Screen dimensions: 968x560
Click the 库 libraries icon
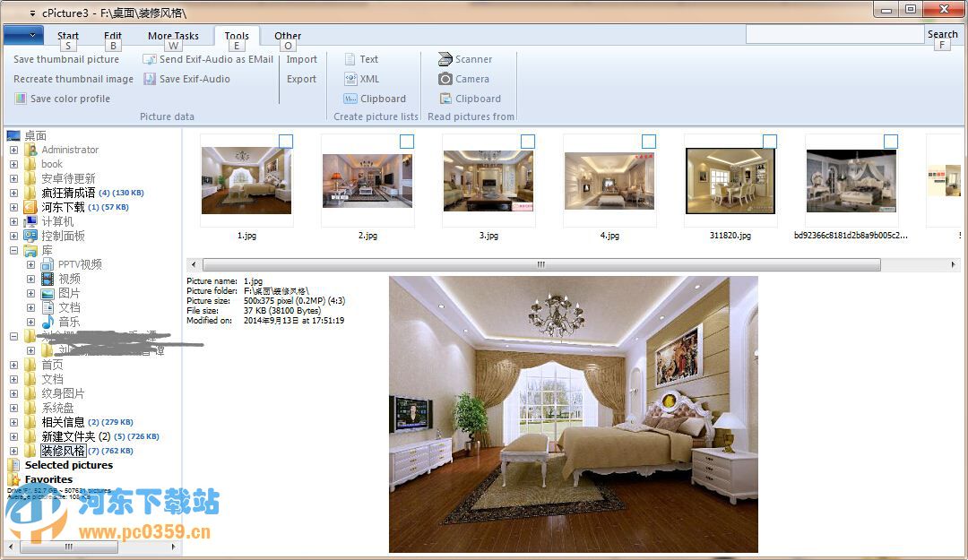click(30, 251)
